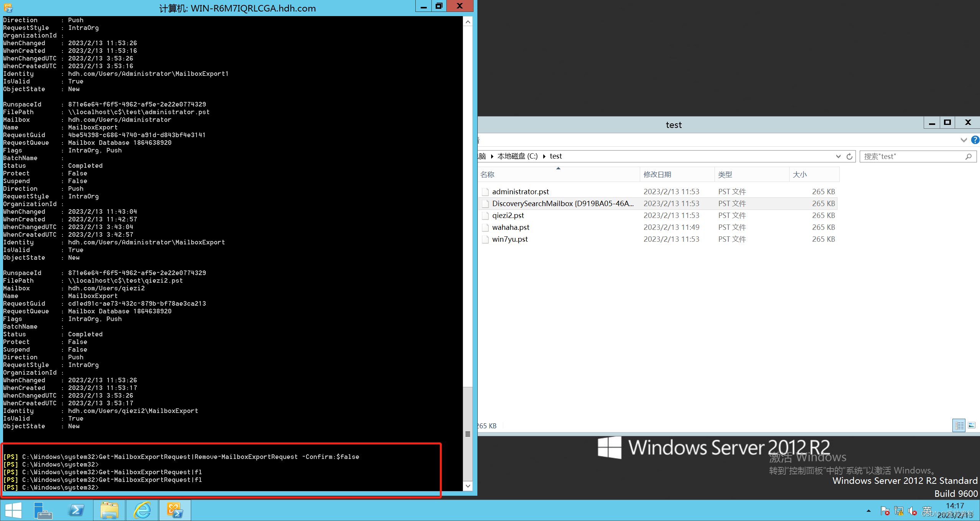Select administrator.pst file name
The width and height of the screenshot is (980, 521).
tap(520, 192)
